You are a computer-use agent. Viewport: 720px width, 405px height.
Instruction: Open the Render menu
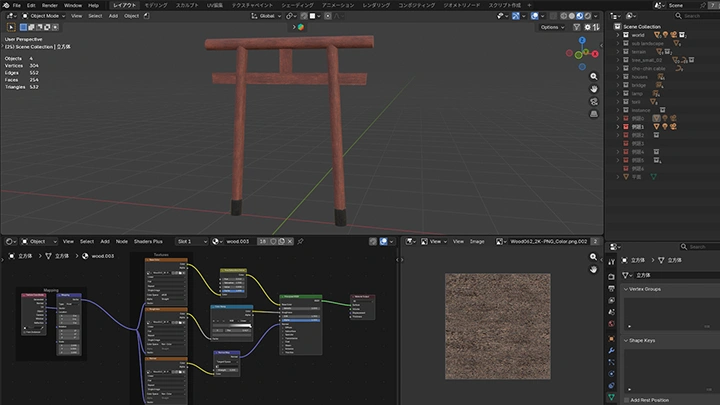[49, 5]
